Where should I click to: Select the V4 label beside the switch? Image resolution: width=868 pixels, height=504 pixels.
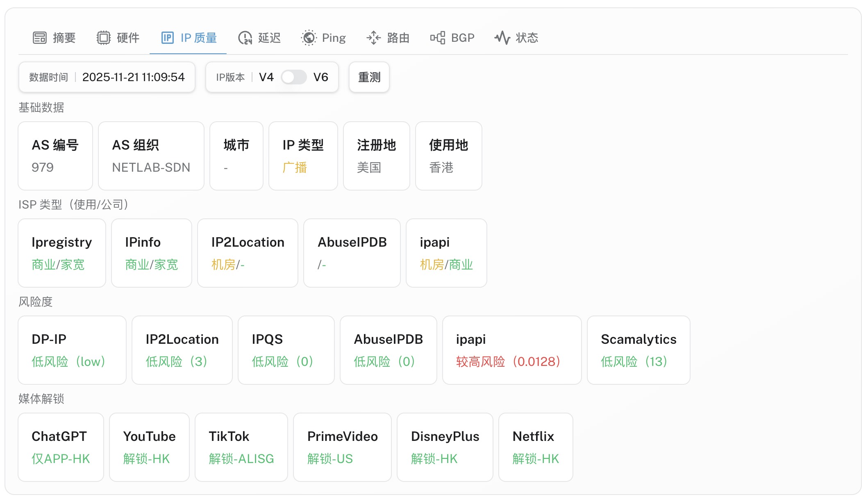tap(266, 77)
